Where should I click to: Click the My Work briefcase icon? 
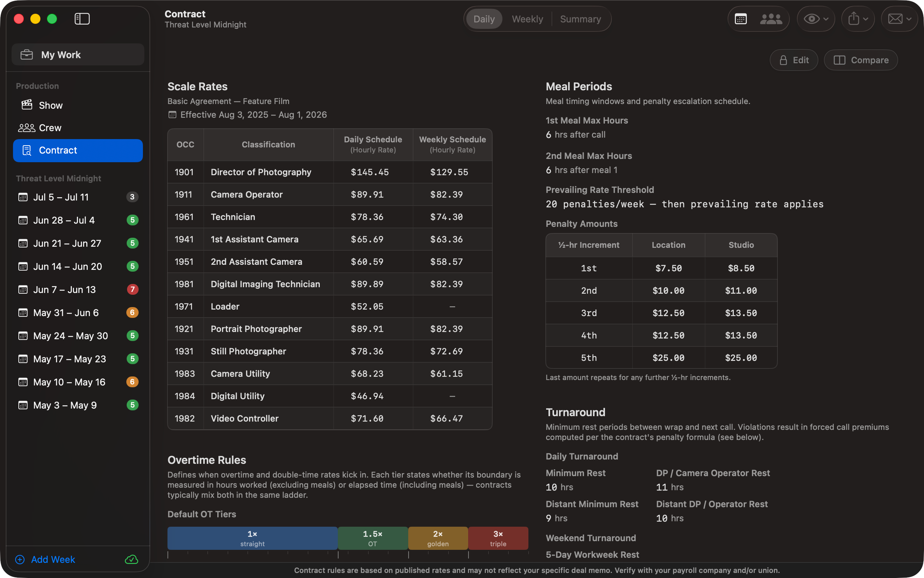[27, 55]
